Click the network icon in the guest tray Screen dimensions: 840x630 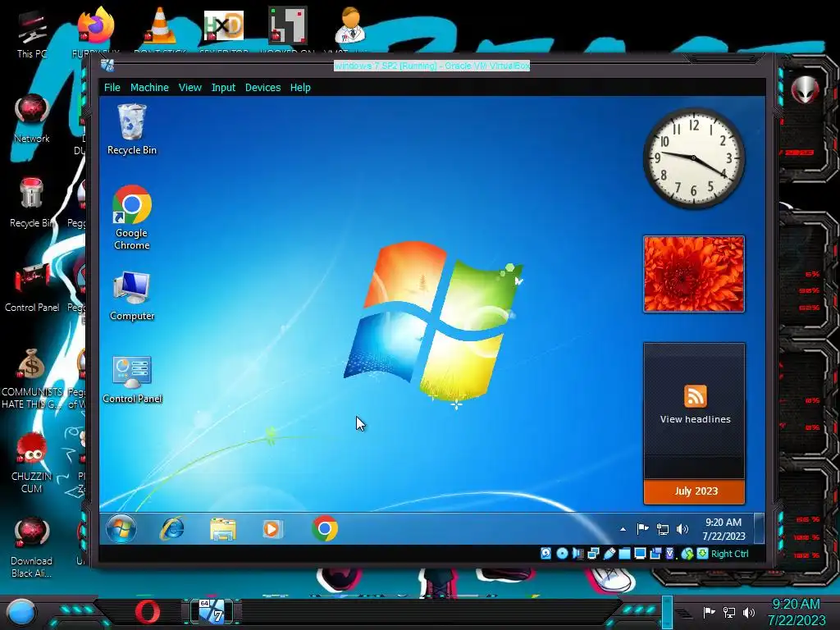pyautogui.click(x=663, y=529)
